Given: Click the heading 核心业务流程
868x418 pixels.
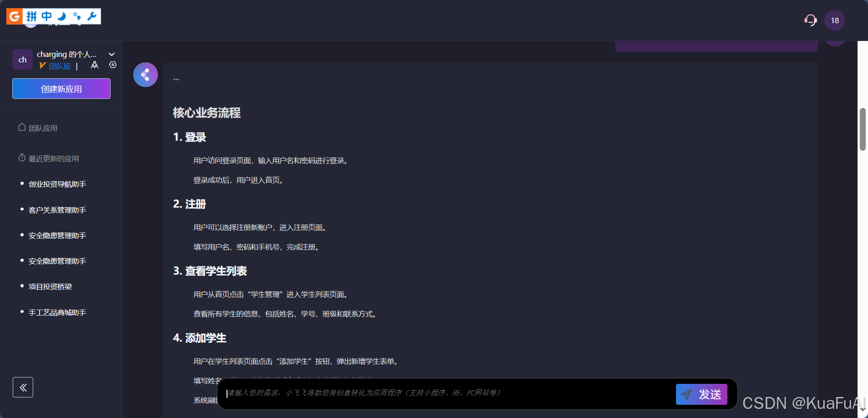Looking at the screenshot, I should coord(207,113).
